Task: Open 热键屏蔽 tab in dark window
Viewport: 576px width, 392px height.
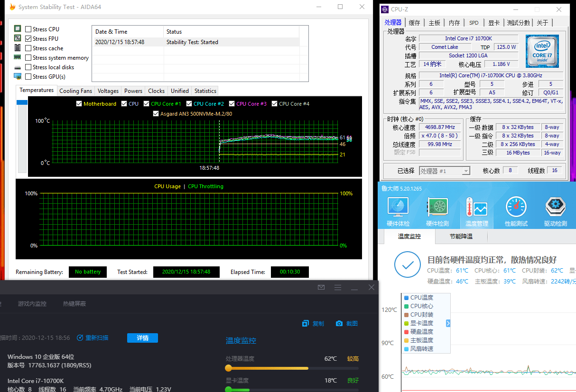Action: 74,303
